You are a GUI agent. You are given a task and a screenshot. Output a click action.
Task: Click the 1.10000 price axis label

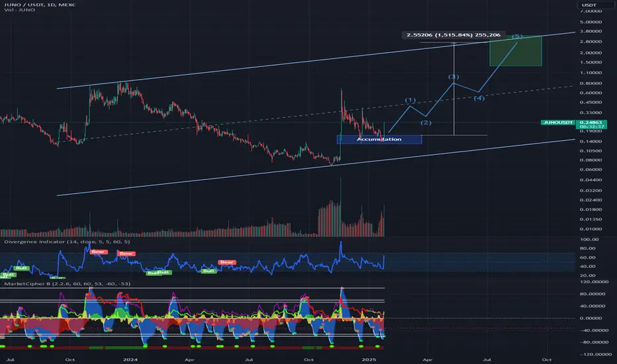click(x=591, y=73)
